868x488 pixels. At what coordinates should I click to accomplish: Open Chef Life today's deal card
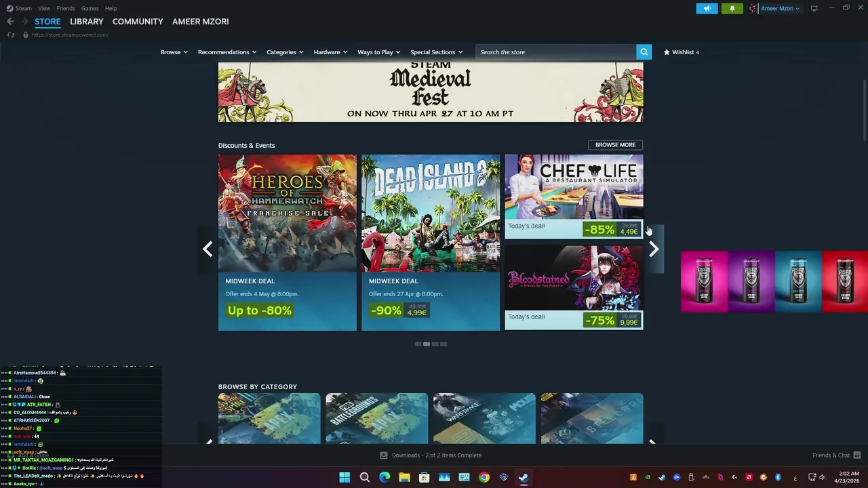click(574, 197)
